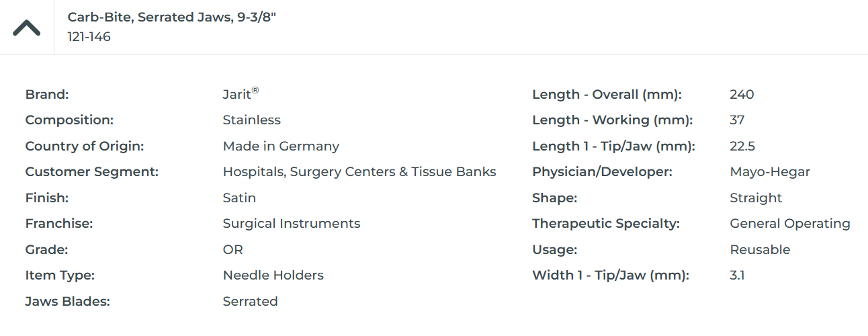Viewport: 868px width, 336px height.
Task: Click the OR grade value
Action: click(232, 249)
